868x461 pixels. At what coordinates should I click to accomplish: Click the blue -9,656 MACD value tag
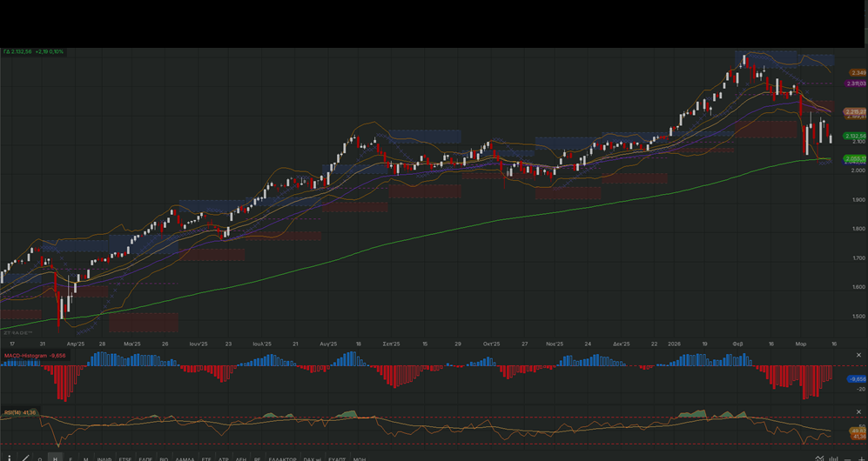857,379
